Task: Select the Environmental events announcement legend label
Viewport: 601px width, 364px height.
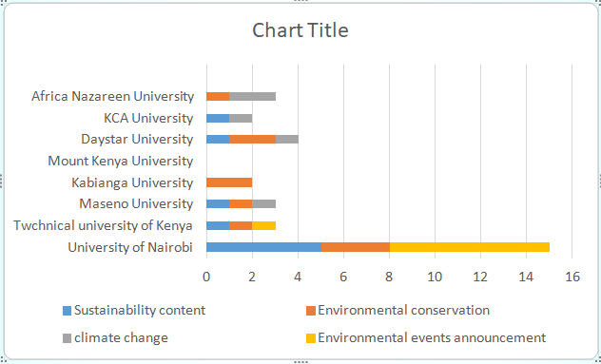Action: [432, 338]
